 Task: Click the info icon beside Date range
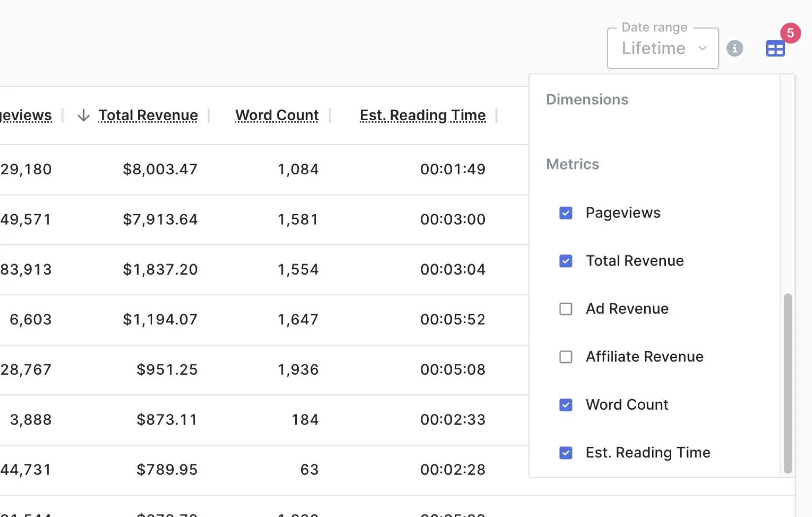(734, 48)
